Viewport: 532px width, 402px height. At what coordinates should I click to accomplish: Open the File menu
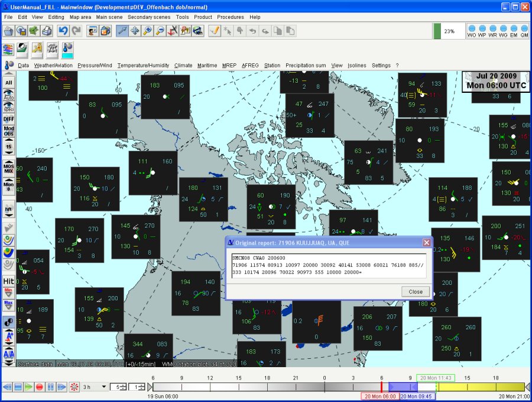coord(8,17)
